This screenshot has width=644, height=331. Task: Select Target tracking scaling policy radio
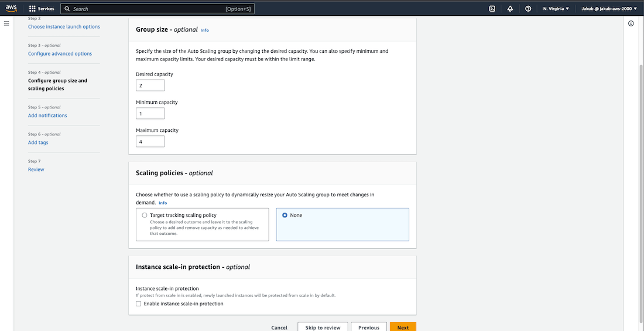coord(145,216)
